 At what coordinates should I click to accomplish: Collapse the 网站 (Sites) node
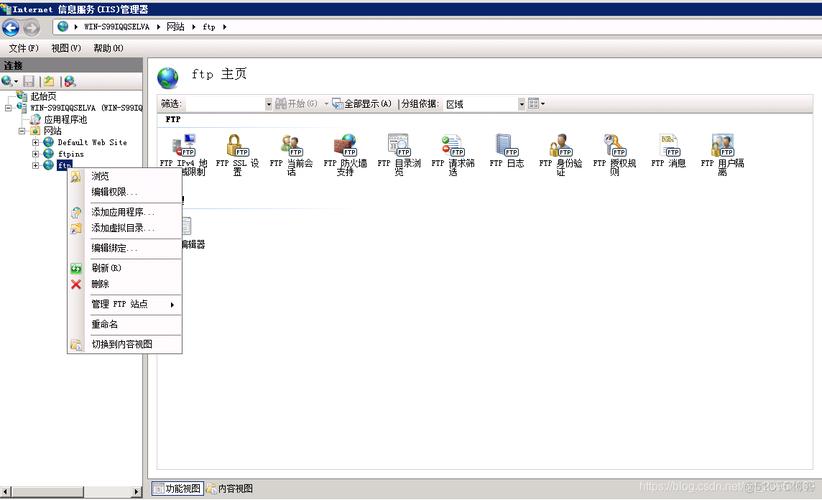click(21, 131)
